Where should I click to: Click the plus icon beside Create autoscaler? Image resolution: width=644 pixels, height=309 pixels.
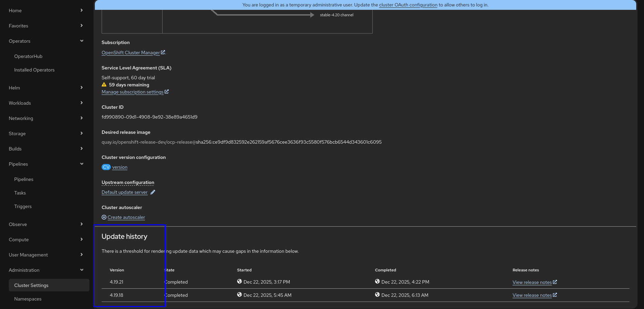click(104, 218)
